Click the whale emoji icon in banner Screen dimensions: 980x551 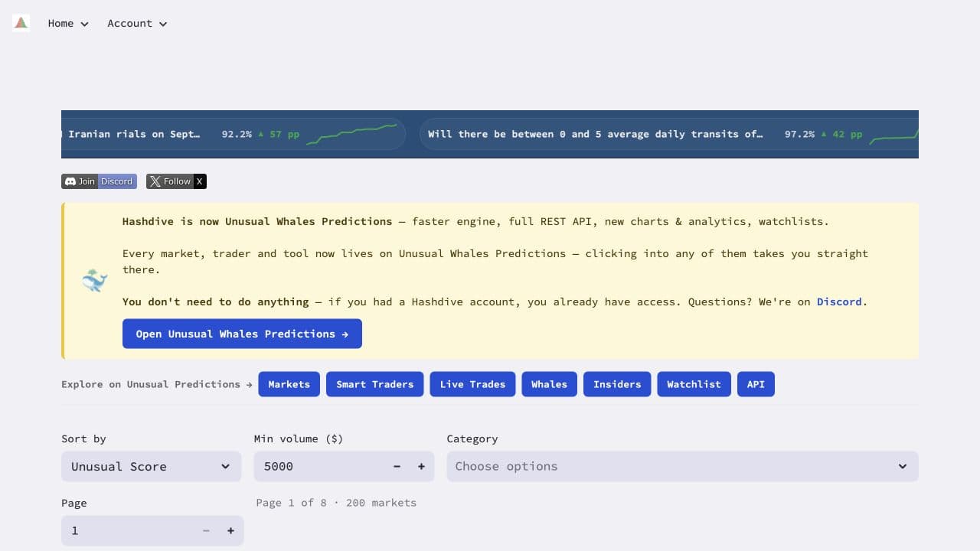95,280
